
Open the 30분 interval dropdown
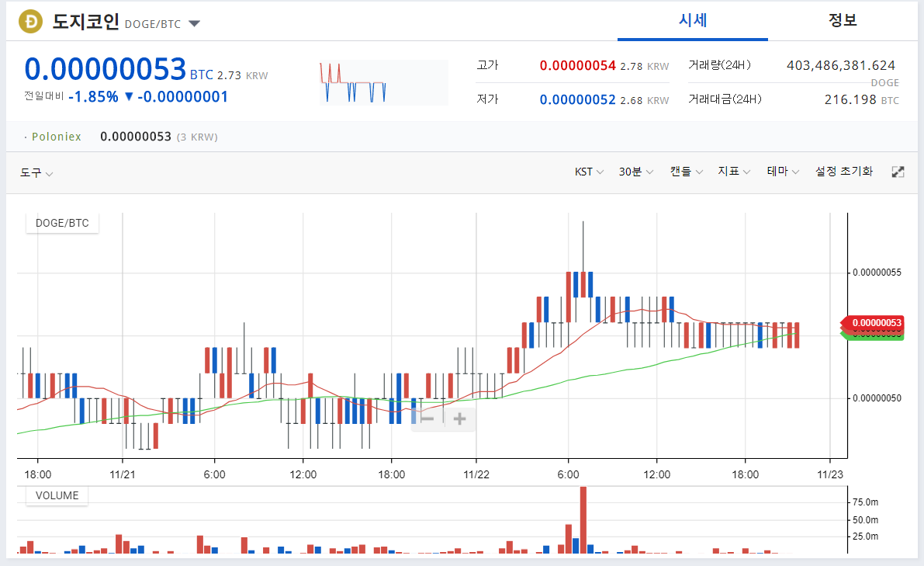pos(636,172)
